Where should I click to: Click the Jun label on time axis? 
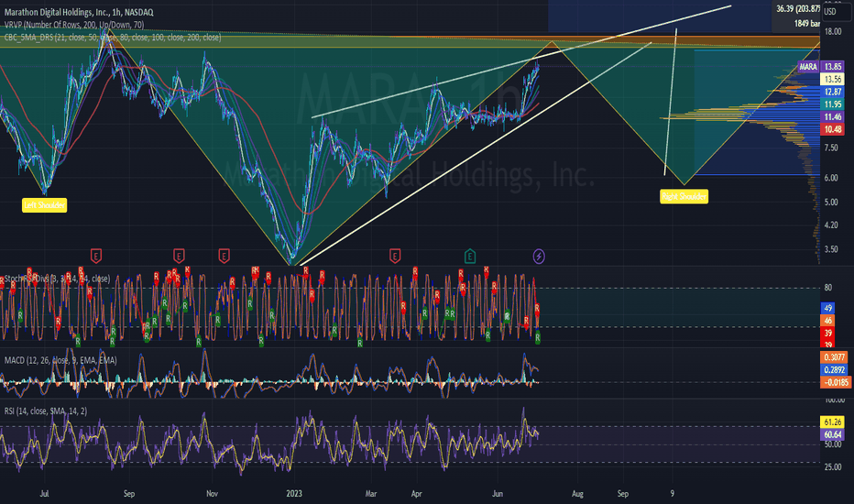498,494
